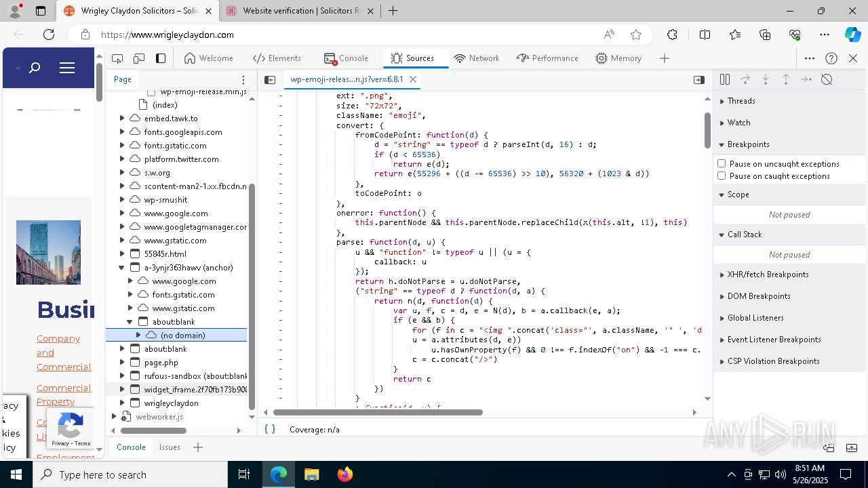Toggle the DevTools activity bar icon
This screenshot has height=488, width=868.
pos(161,58)
